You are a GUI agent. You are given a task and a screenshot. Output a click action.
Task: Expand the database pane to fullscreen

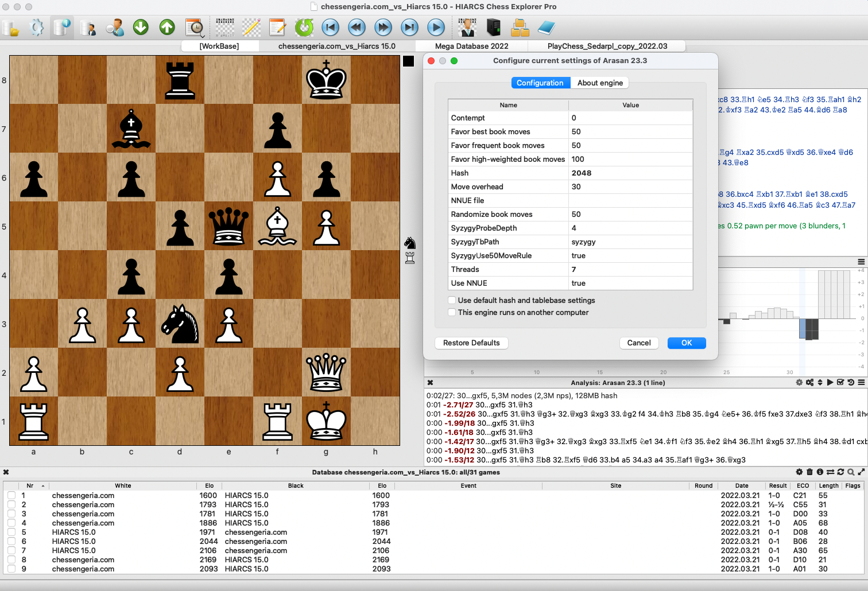[861, 472]
